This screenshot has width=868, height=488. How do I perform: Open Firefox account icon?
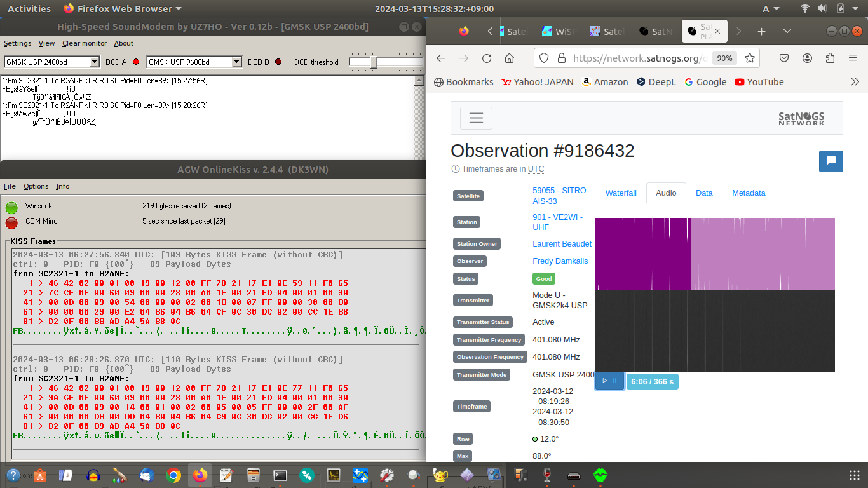point(807,58)
